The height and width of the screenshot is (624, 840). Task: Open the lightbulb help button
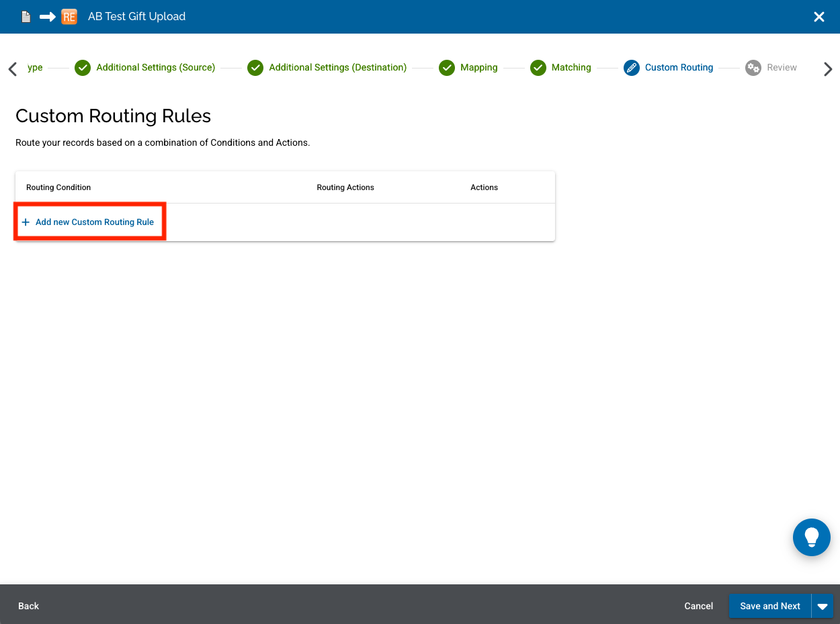pos(812,537)
